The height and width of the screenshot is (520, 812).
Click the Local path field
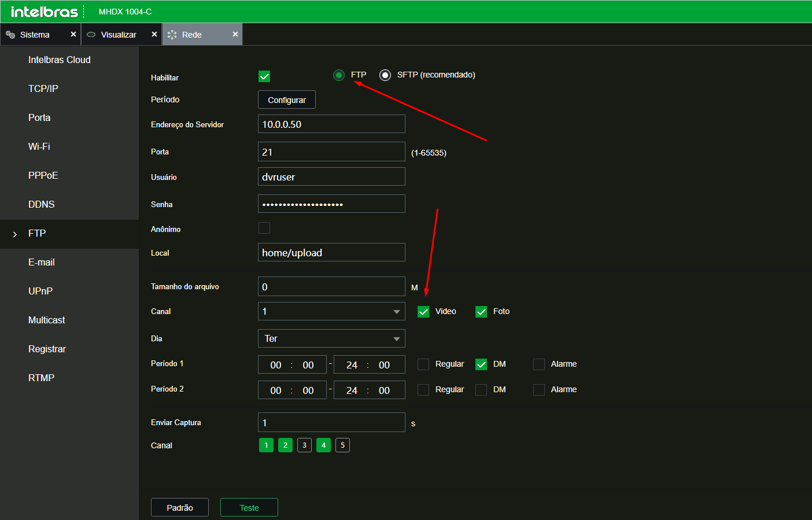point(331,252)
